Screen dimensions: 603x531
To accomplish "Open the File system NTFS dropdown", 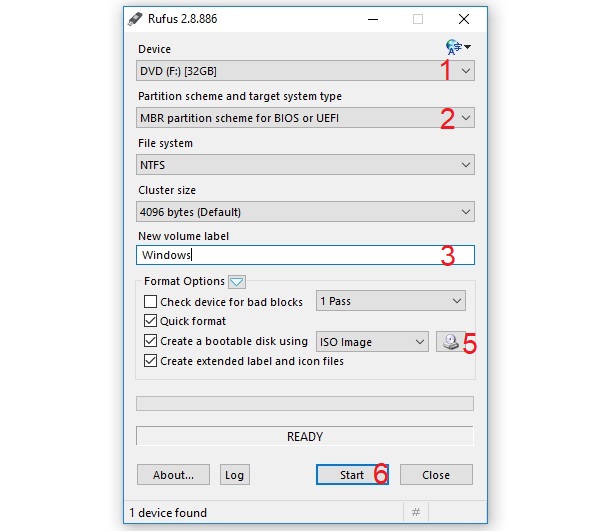I will 305,165.
